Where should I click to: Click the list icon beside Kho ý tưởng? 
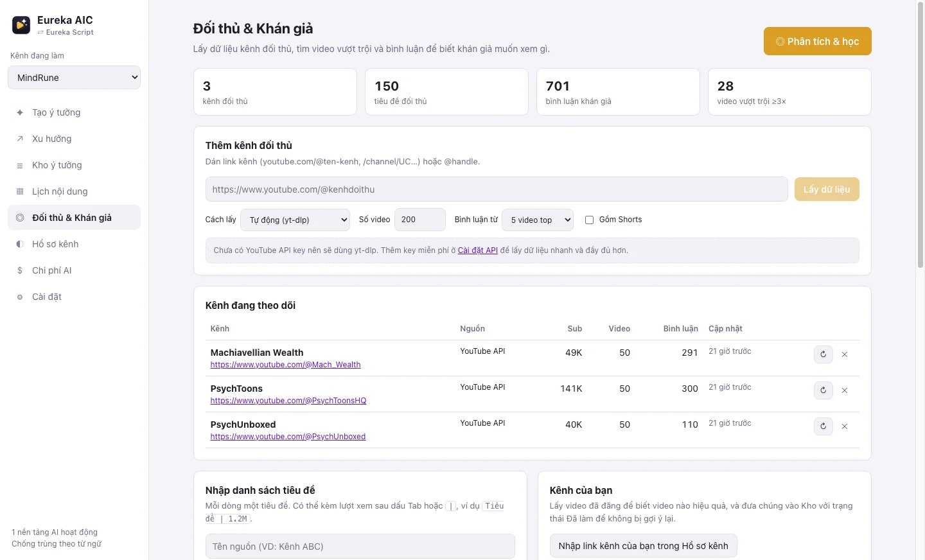20,165
